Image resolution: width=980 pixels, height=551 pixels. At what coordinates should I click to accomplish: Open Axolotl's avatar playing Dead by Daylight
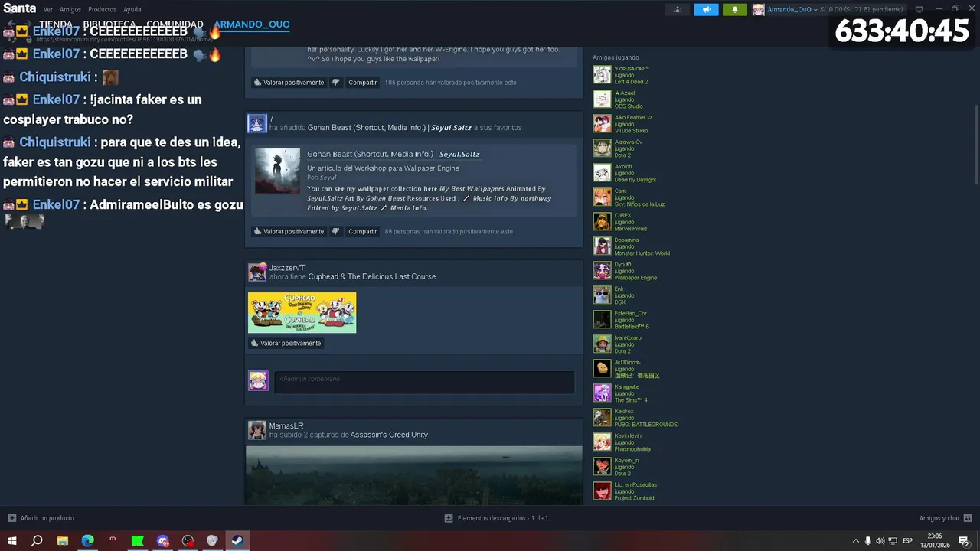pyautogui.click(x=602, y=173)
